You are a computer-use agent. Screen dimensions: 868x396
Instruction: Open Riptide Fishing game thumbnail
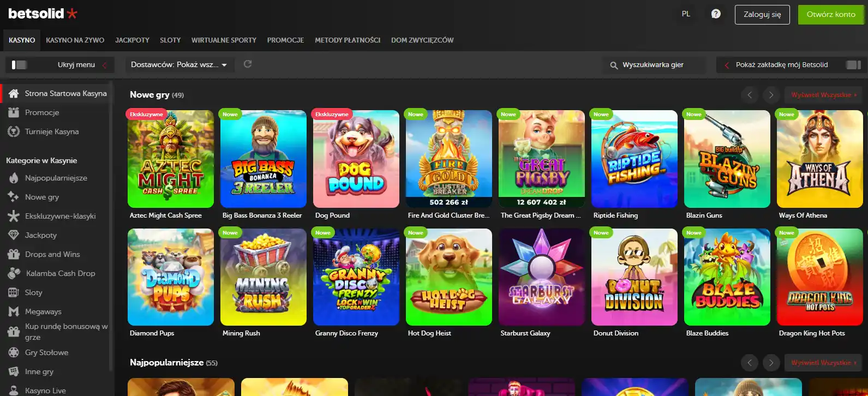[634, 159]
